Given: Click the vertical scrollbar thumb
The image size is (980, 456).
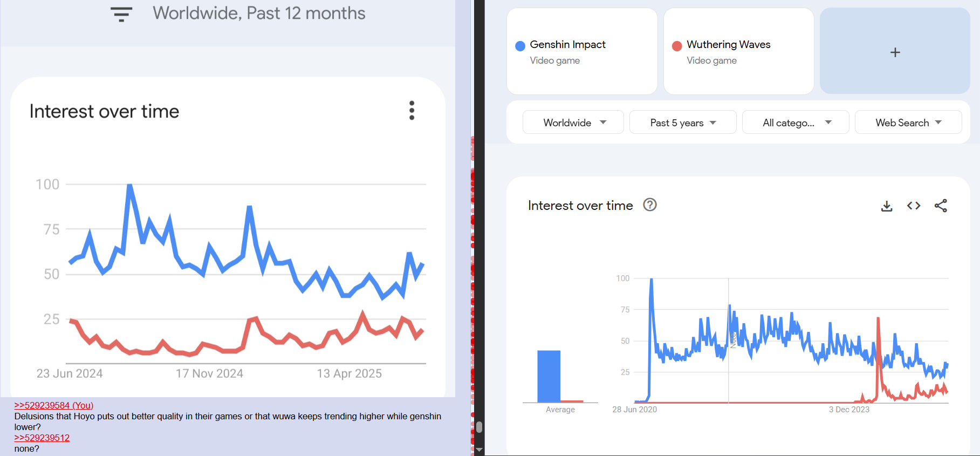Looking at the screenshot, I should click(x=479, y=427).
